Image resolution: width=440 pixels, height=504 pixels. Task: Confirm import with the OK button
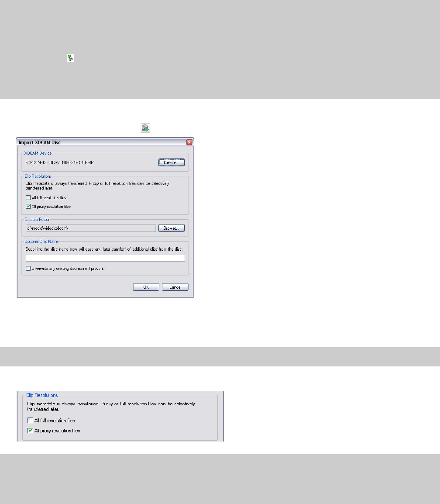[146, 287]
